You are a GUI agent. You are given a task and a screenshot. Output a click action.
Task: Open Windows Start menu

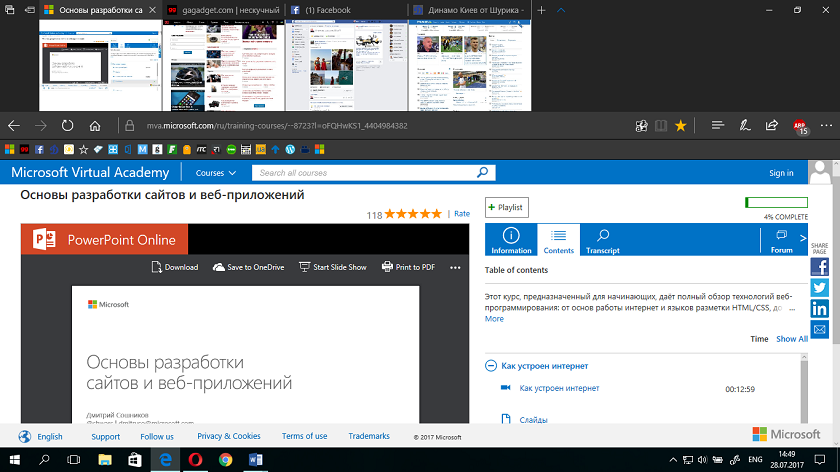tap(14, 460)
